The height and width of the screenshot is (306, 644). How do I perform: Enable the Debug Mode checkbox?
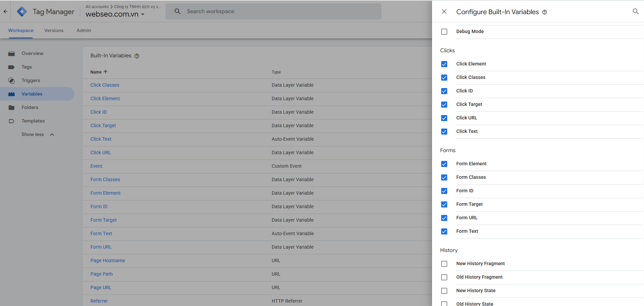(x=444, y=32)
